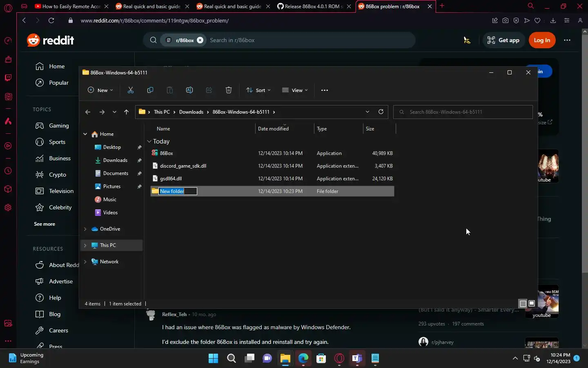Open Microsoft Store from taskbar
The height and width of the screenshot is (368, 588).
click(321, 359)
